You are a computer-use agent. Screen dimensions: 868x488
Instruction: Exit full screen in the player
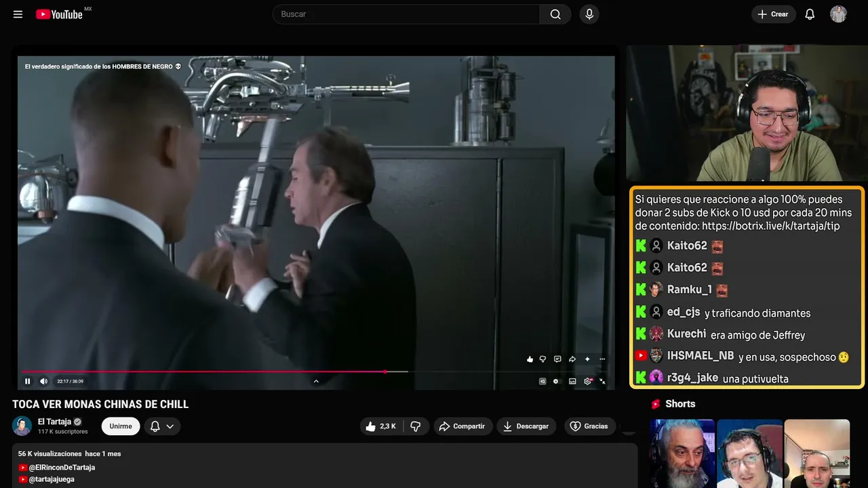[x=602, y=381]
